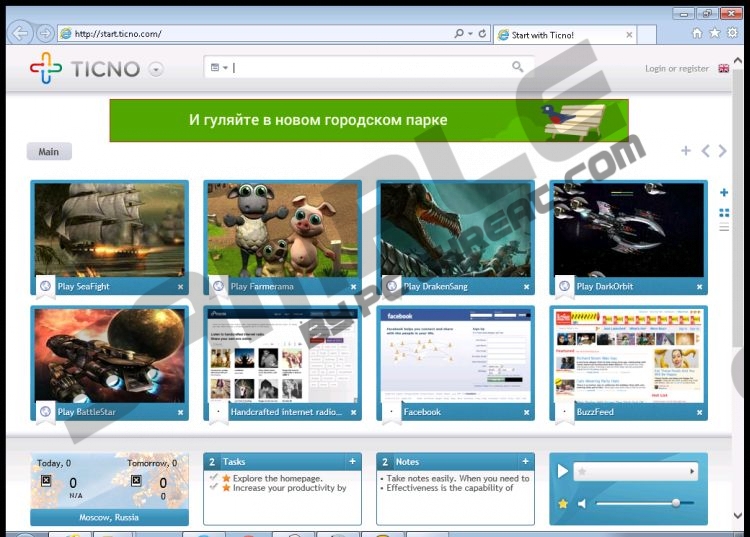Open radio station list dropdown
The height and width of the screenshot is (537, 750).
(x=692, y=471)
